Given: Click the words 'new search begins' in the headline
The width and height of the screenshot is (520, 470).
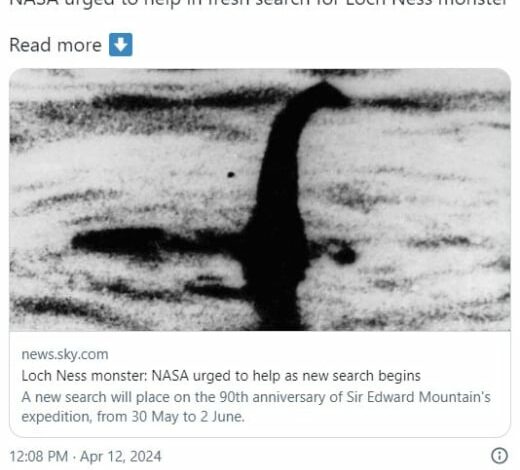Looking at the screenshot, I should [x=361, y=376].
